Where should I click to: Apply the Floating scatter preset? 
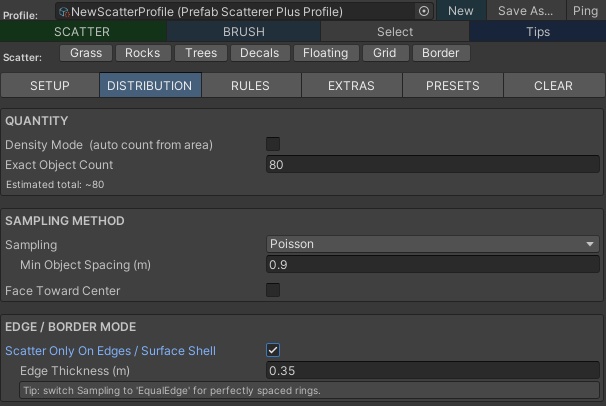click(x=326, y=53)
